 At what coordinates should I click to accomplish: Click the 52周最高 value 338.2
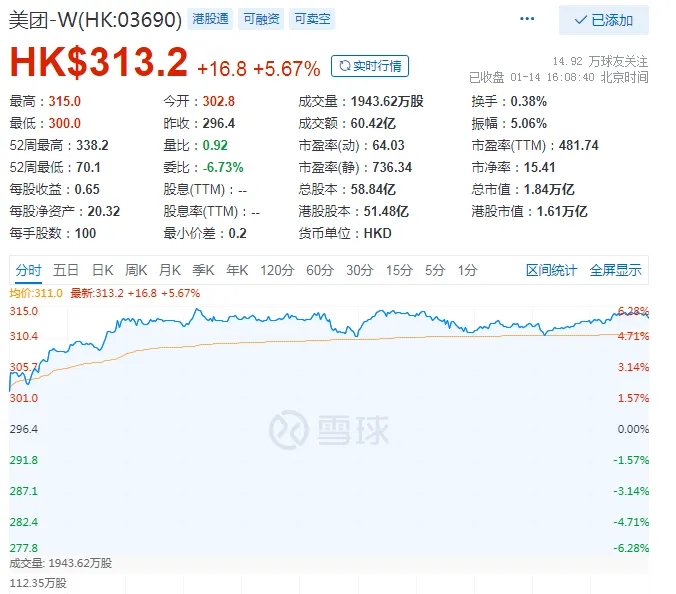92,145
